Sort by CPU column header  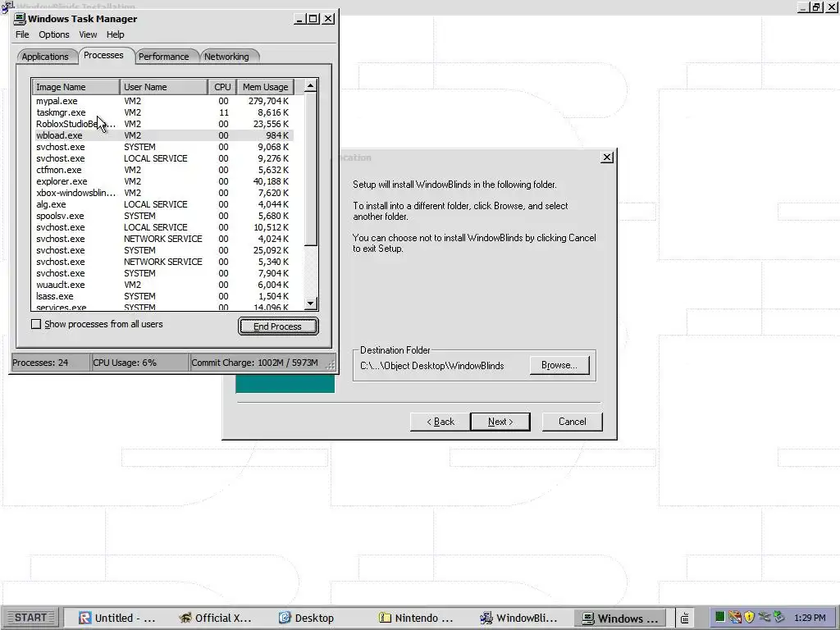[222, 87]
